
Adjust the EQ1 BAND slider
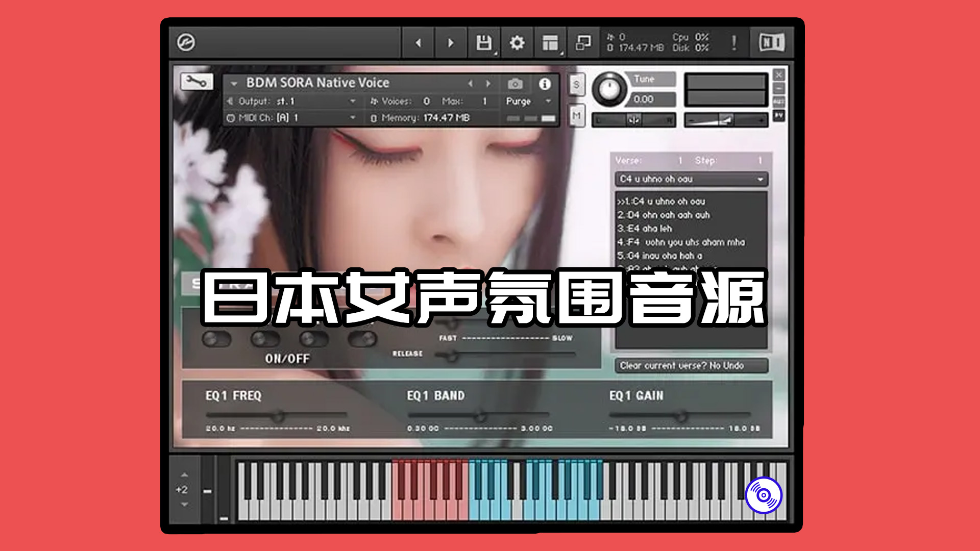pos(478,415)
